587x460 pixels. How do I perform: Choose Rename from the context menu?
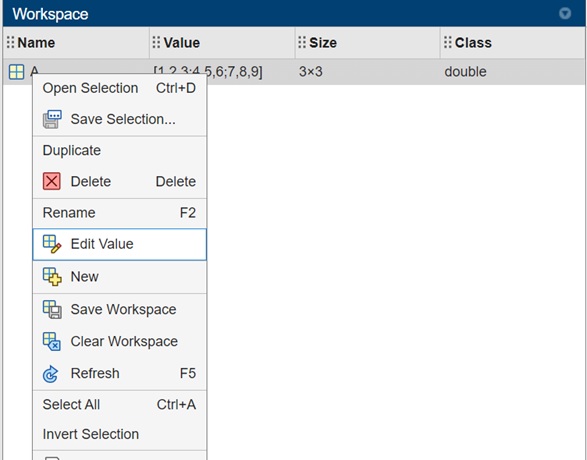click(119, 213)
